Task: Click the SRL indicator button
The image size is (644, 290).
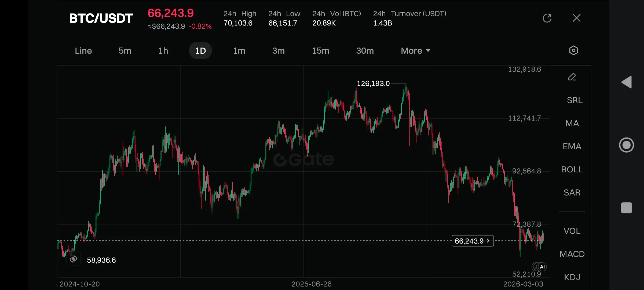Action: pos(575,100)
